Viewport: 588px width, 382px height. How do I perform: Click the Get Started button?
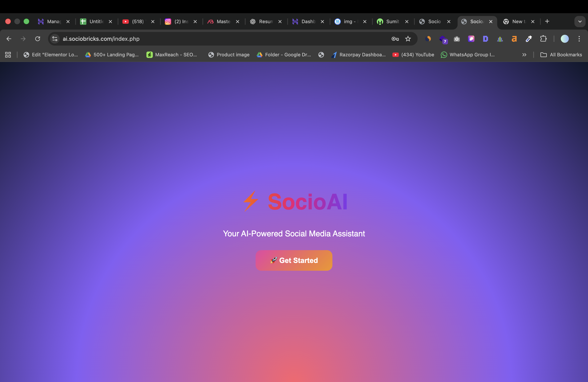pos(294,260)
